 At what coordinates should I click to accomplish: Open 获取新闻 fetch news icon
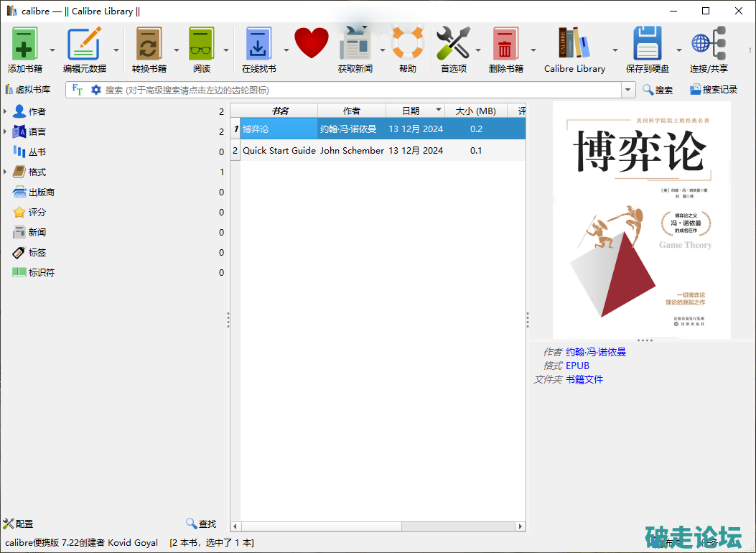click(355, 45)
